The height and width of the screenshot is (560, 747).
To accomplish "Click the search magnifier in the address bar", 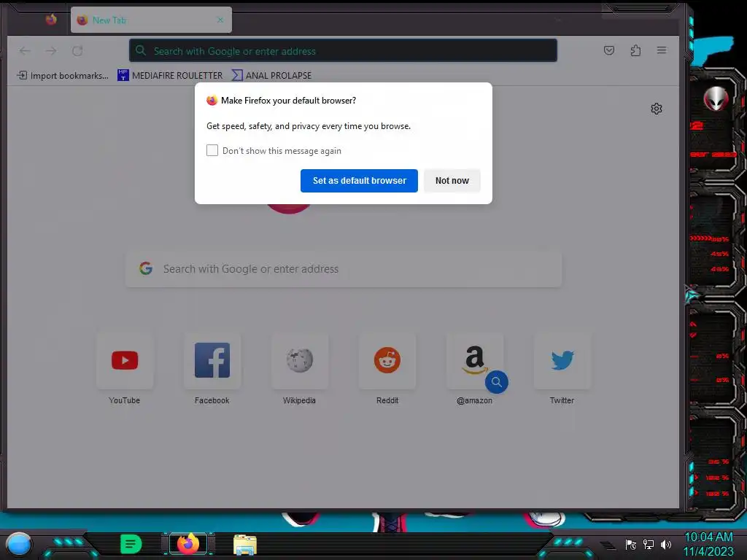I will (x=141, y=50).
